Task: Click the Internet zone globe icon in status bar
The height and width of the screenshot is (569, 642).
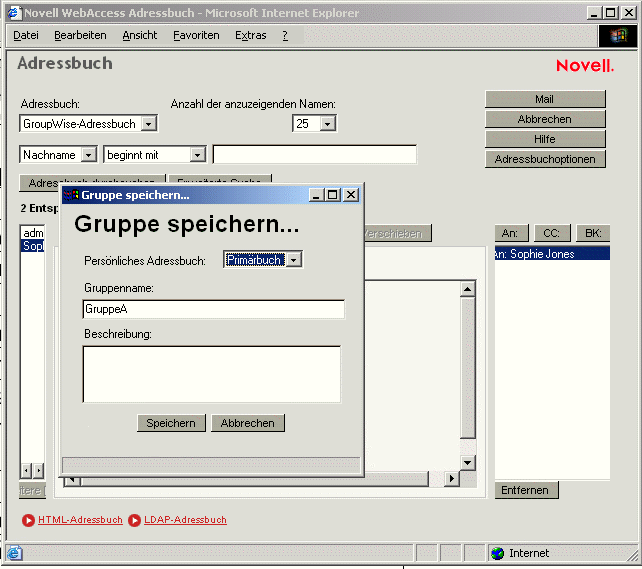Action: tap(497, 553)
